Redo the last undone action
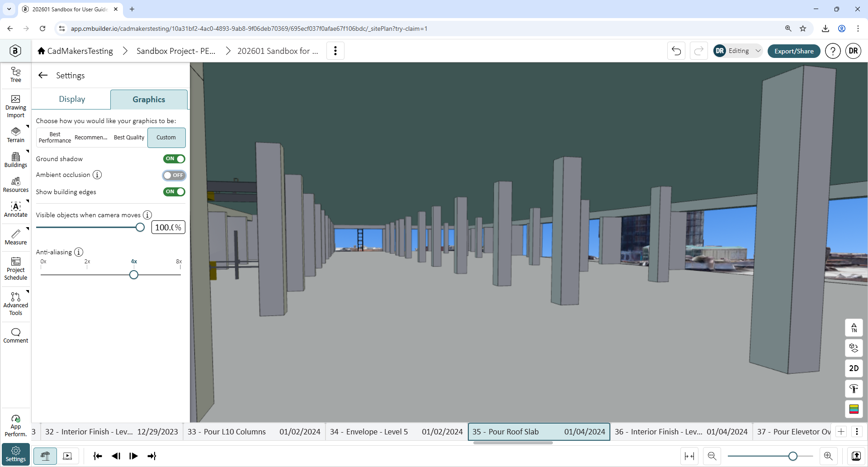Screen dimensions: 868x467 click(699, 51)
